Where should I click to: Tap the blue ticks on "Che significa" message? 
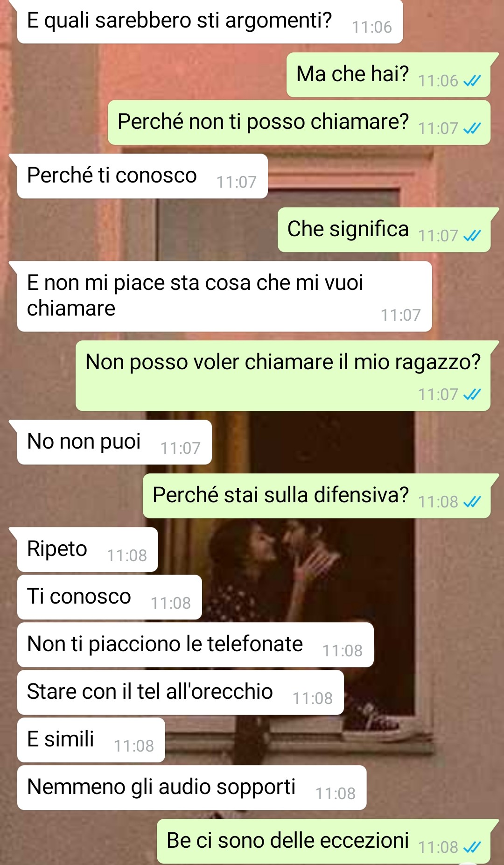(x=472, y=236)
